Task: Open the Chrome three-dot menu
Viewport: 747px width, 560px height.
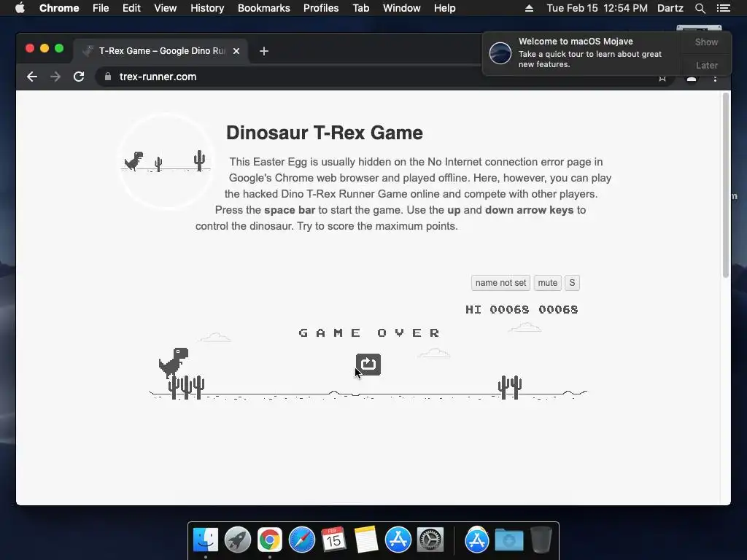Action: point(715,79)
